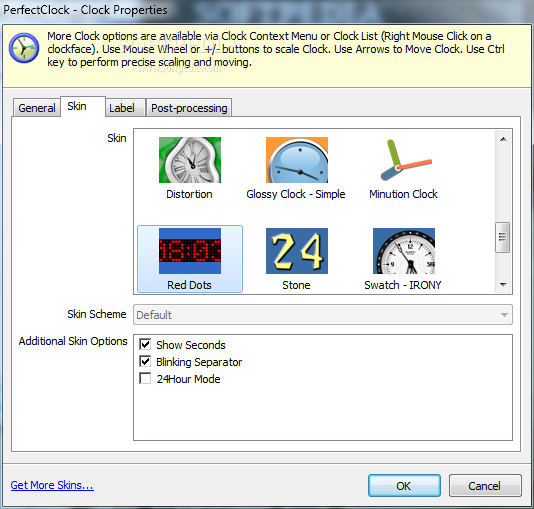Click the skin list scroll up arrow
The width and height of the screenshot is (534, 509).
pyautogui.click(x=503, y=139)
